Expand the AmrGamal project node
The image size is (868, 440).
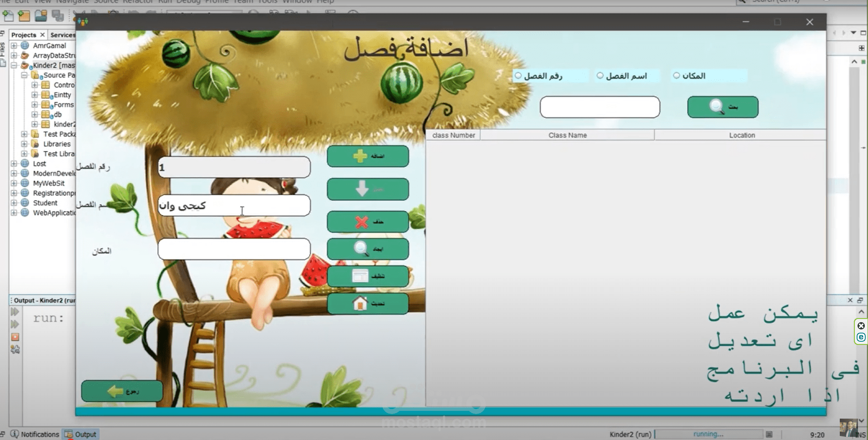pos(14,46)
